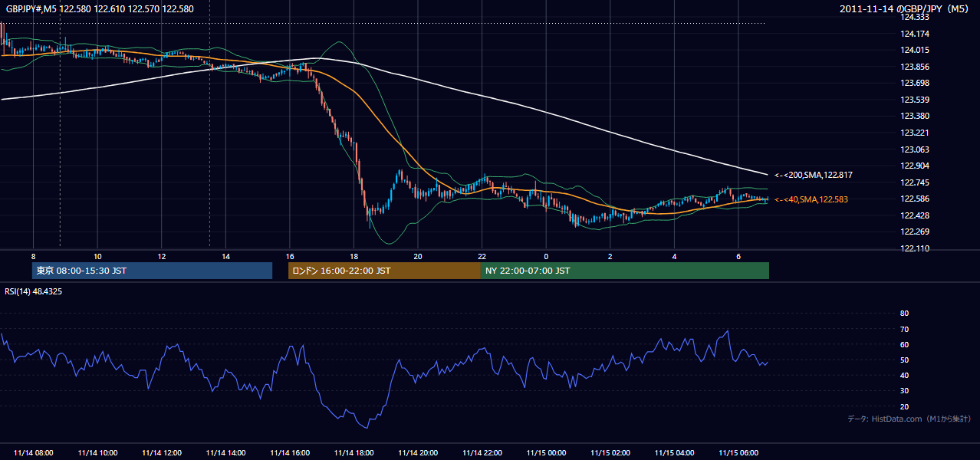Click the 11/14 22:00 bottom time label

(x=482, y=453)
